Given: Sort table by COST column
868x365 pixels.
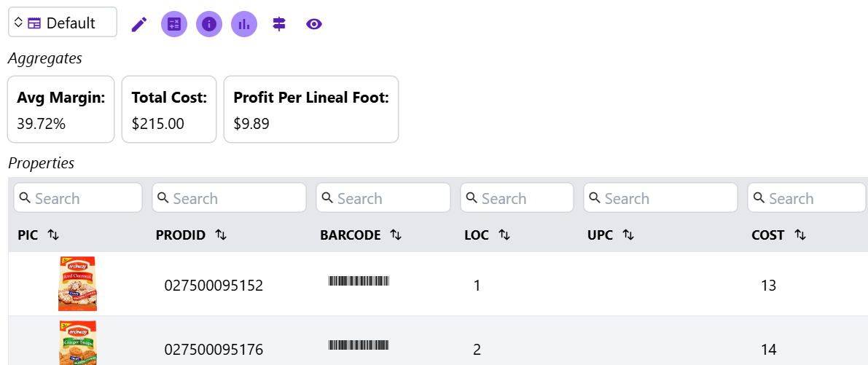Looking at the screenshot, I should [799, 235].
